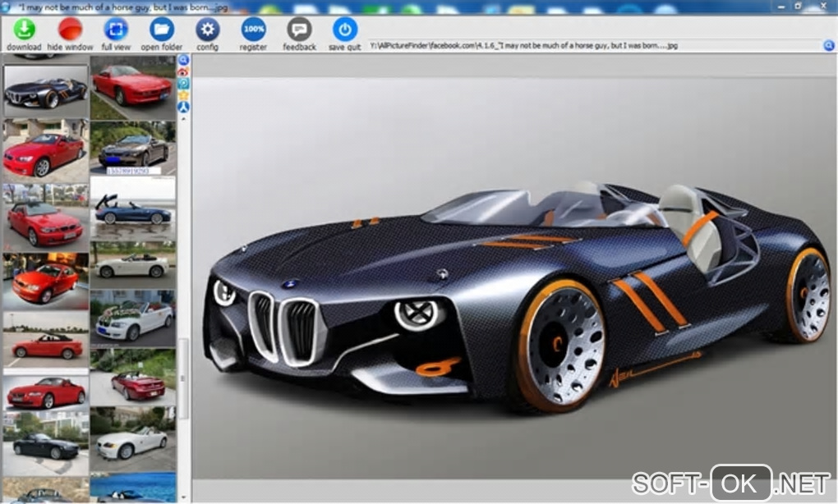Click the green download icon
The image size is (838, 504).
point(25,30)
